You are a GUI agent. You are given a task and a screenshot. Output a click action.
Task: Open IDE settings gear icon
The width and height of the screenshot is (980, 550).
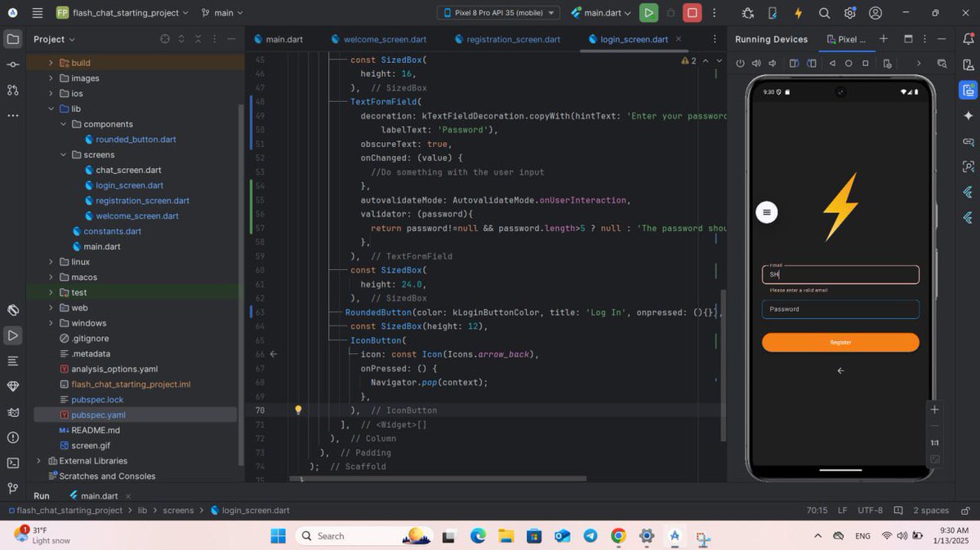[x=850, y=13]
